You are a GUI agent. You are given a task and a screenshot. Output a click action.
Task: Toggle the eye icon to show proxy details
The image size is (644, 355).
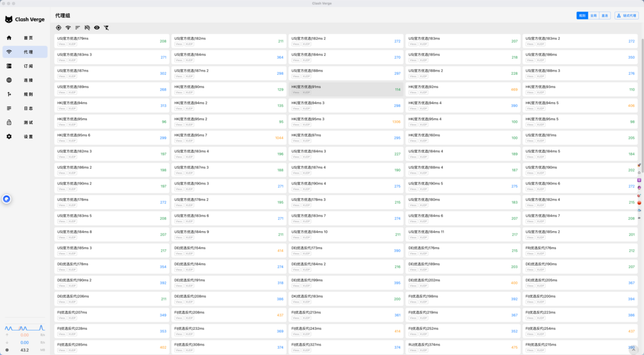click(97, 28)
